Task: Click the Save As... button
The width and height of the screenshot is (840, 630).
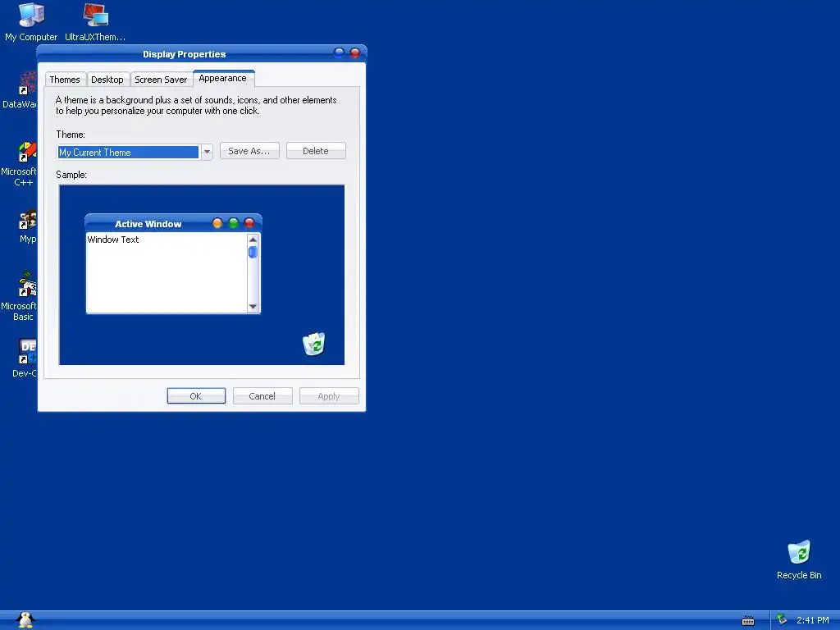Action: [249, 151]
